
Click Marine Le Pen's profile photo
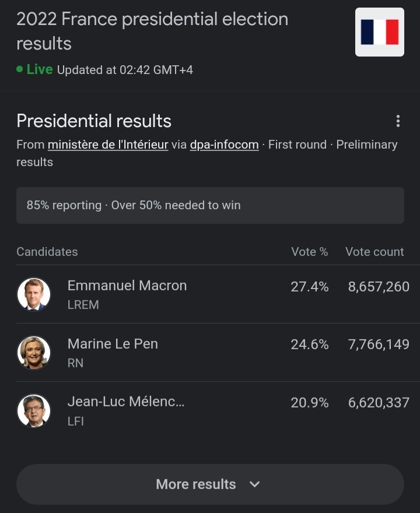pos(34,352)
